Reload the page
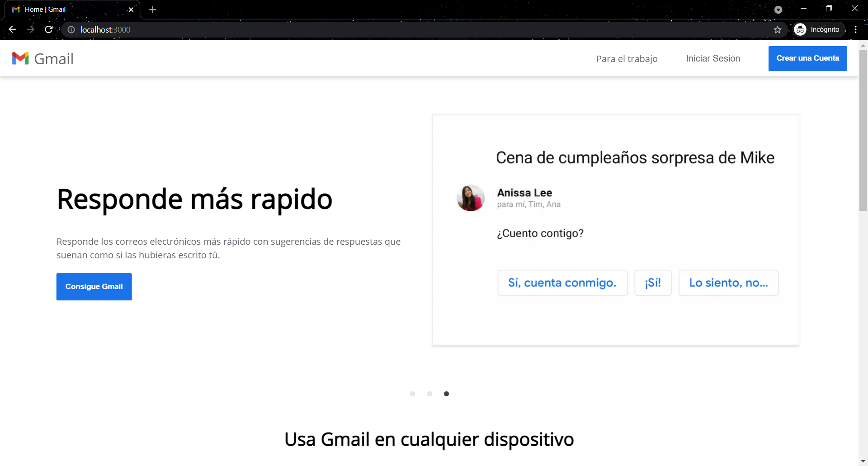Screen dimensions: 868x466 (x=48, y=29)
